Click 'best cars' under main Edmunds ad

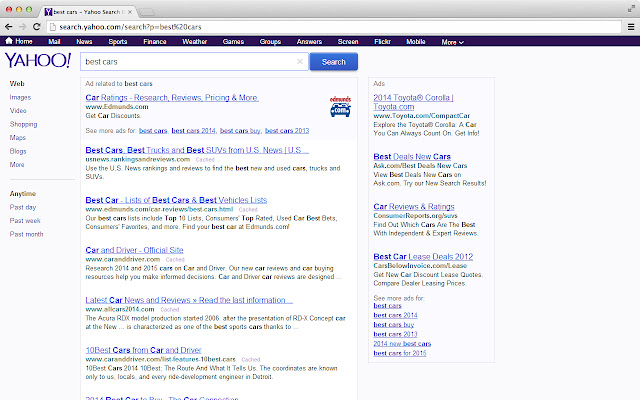click(153, 131)
